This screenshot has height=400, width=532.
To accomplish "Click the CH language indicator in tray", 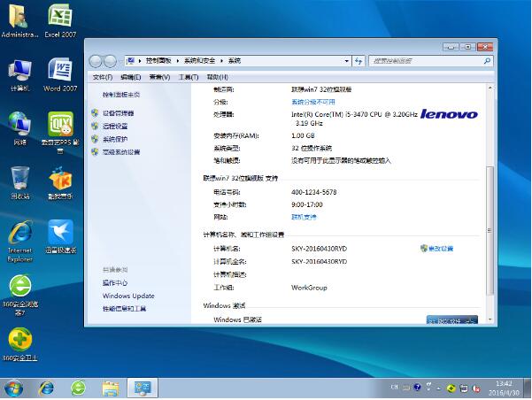I will pyautogui.click(x=394, y=387).
